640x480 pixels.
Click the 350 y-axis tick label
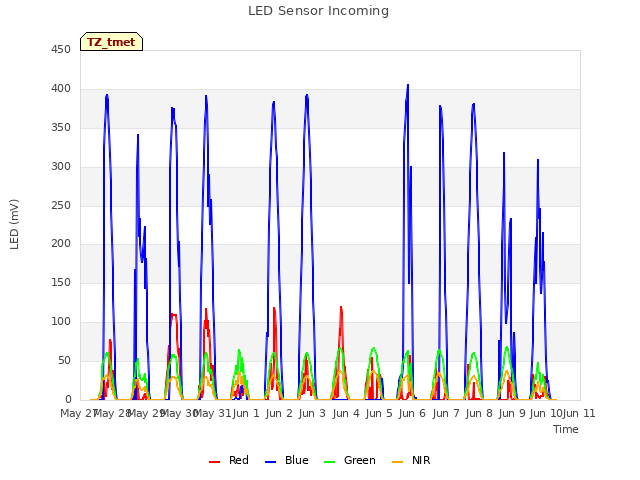(61, 128)
